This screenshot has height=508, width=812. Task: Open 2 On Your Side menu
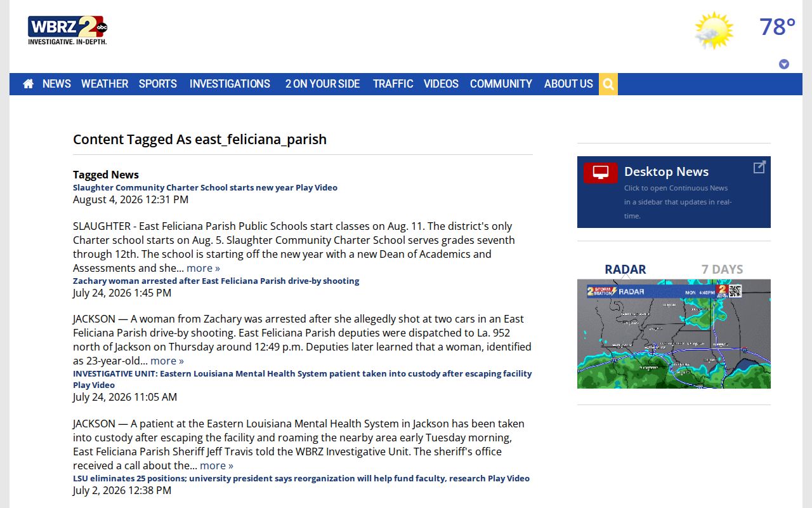(x=322, y=84)
